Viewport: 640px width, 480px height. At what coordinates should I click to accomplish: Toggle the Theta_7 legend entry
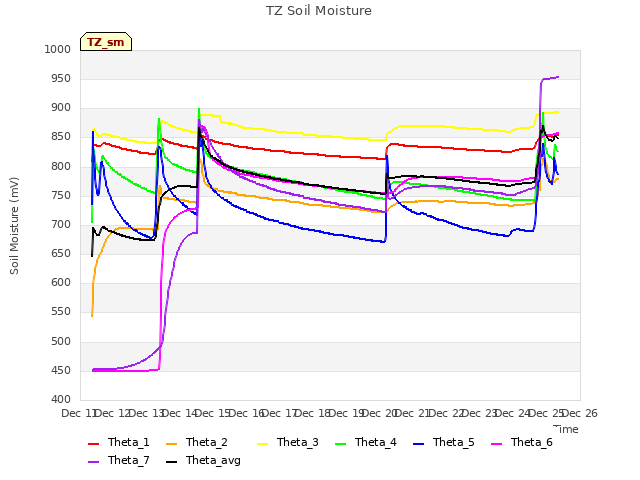pyautogui.click(x=119, y=460)
